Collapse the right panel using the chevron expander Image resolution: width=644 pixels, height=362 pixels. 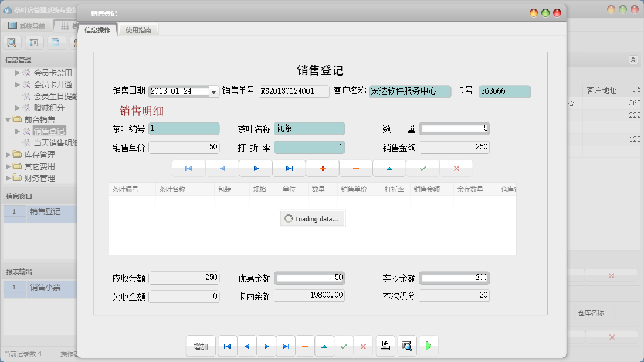pos(632,59)
